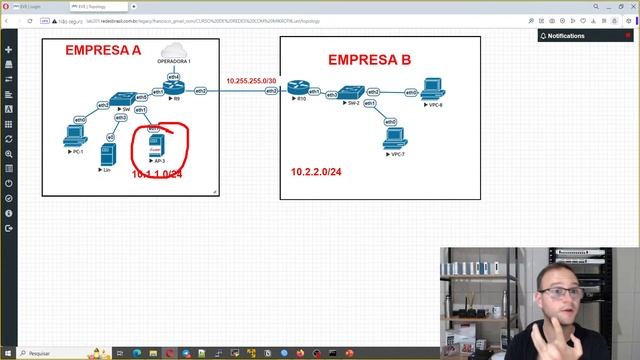The image size is (640, 360).
Task: Open the Add an object menu (plus icon)
Action: click(9, 49)
